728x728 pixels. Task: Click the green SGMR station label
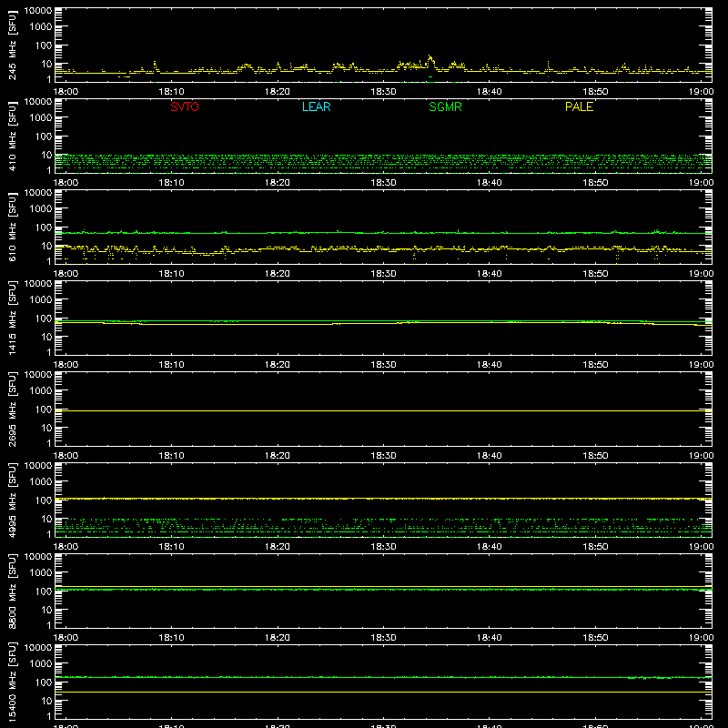tap(445, 106)
